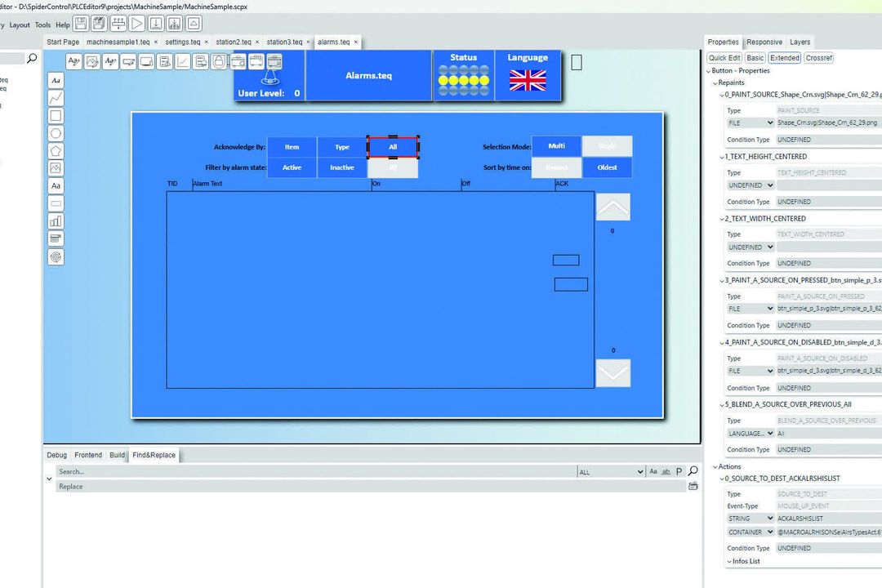Open the STRING dropdown in Actions
This screenshot has height=588, width=882.
(751, 519)
